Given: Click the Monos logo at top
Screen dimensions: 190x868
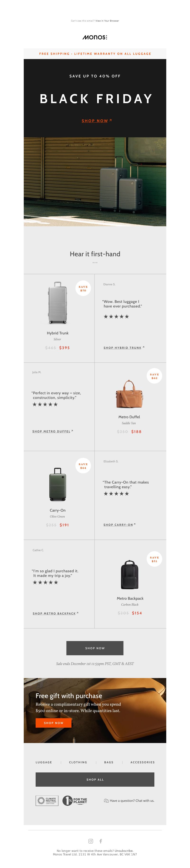Looking at the screenshot, I should point(95,37).
